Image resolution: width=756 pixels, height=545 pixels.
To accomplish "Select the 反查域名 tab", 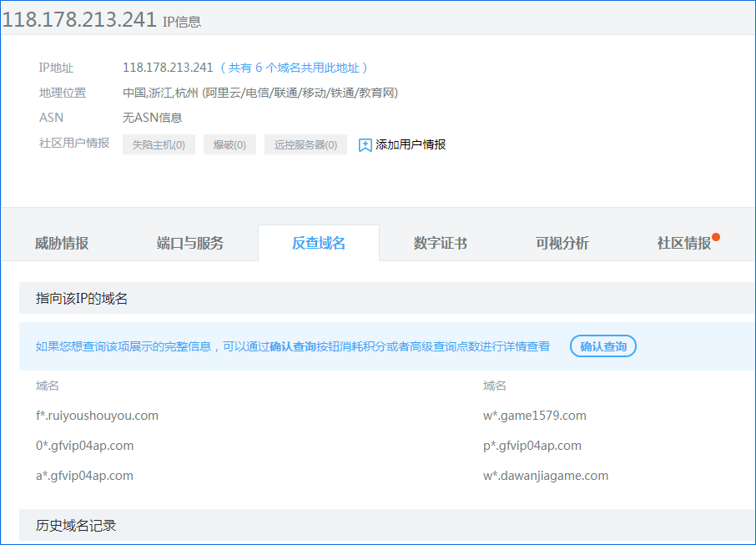I will [319, 243].
